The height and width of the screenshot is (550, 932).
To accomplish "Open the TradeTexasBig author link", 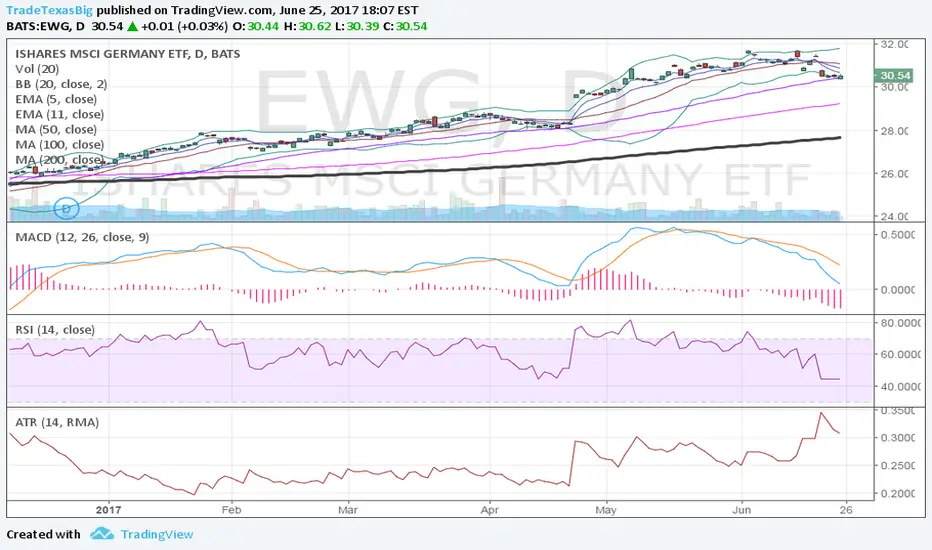I will (49, 10).
